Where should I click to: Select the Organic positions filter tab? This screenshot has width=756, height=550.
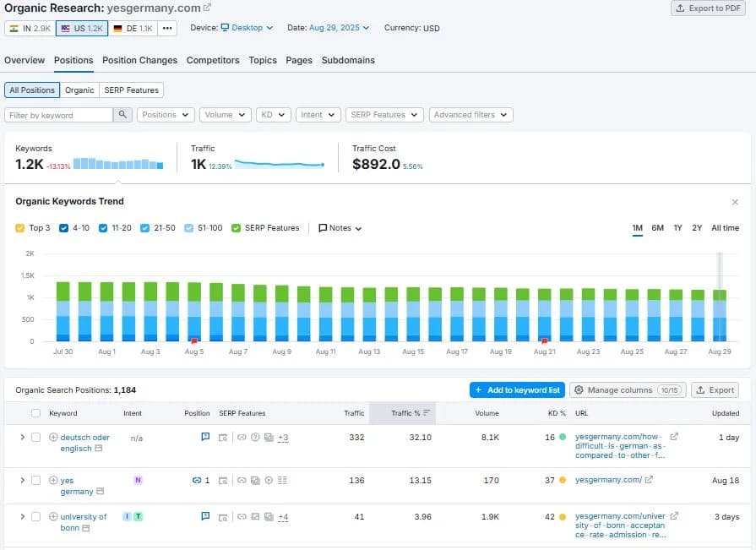79,90
